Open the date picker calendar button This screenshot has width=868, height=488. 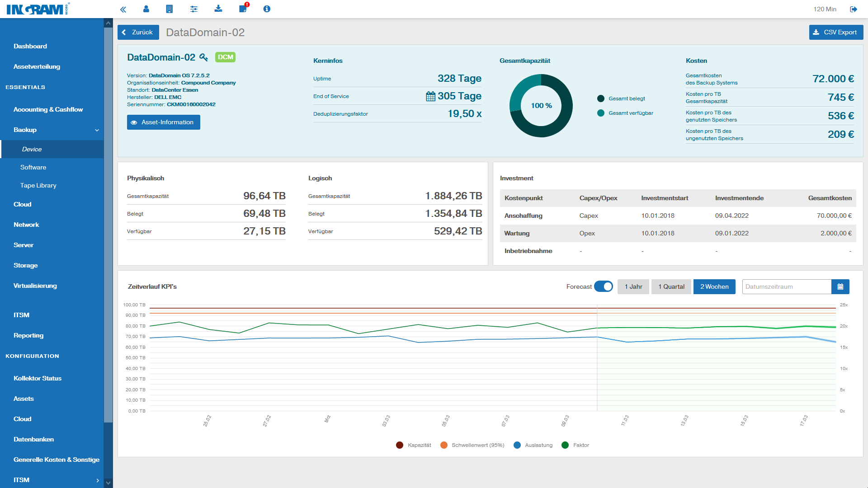[x=840, y=286]
